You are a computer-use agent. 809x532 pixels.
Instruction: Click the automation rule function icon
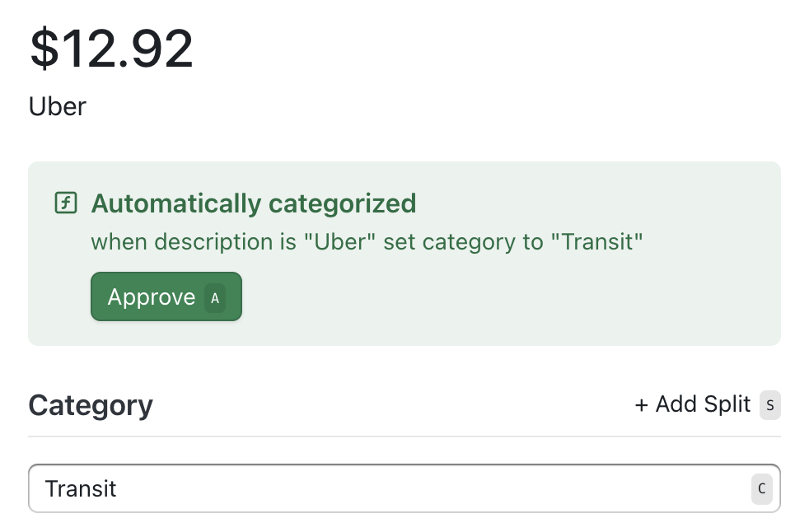67,203
